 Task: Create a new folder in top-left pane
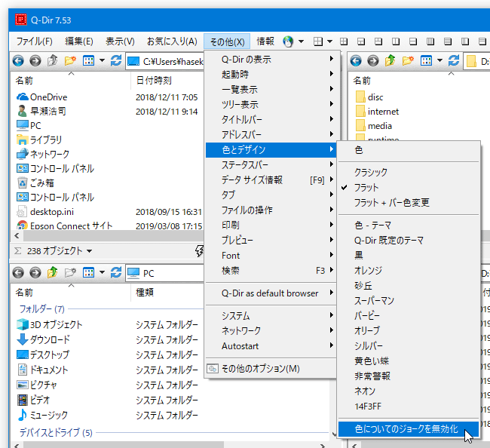[x=70, y=60]
